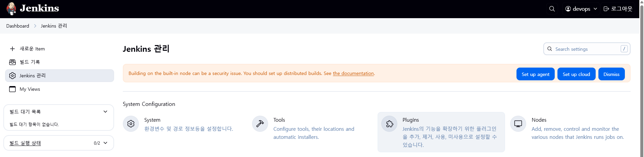Collapse the 빌드 실행 상태 panel chevron
The image size is (644, 157).
(x=105, y=143)
